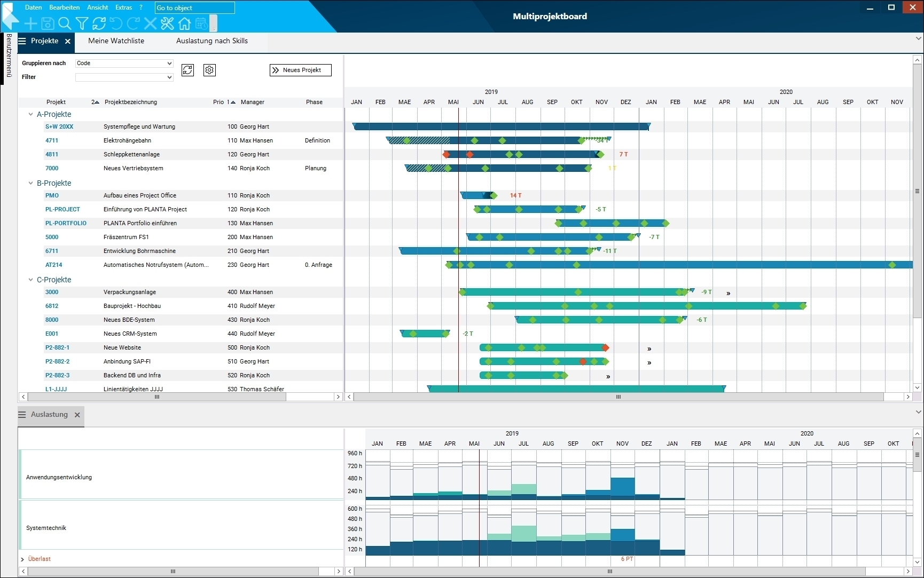Open the Filter dropdown
The height and width of the screenshot is (578, 924).
click(124, 77)
